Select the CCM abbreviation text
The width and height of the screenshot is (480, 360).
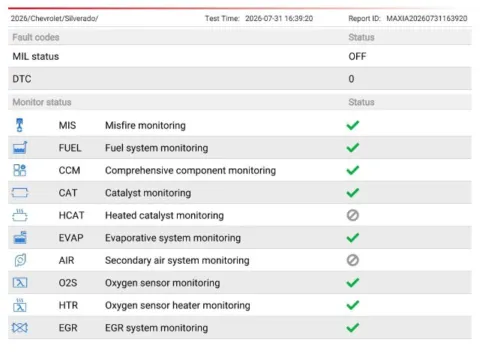(x=69, y=170)
